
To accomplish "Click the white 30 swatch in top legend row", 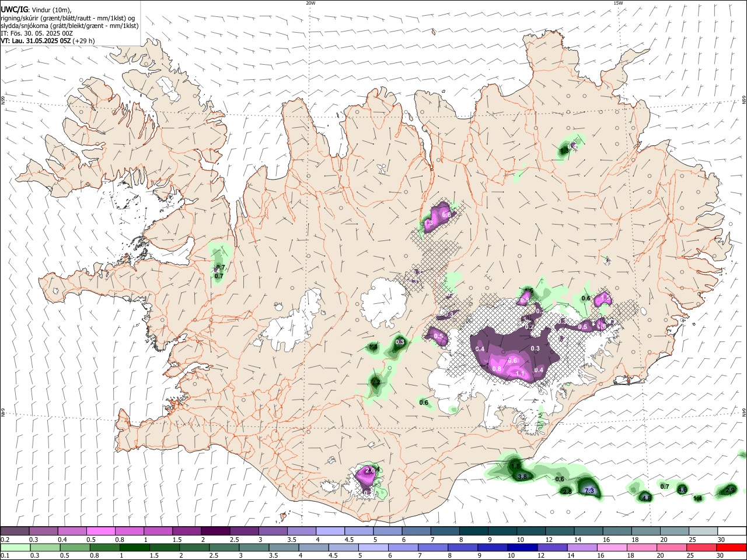I will tap(732, 531).
